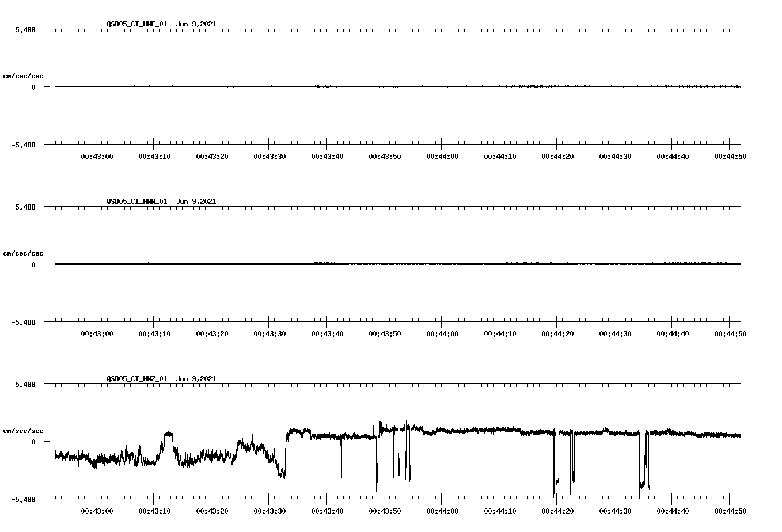Viewport: 782px width, 532px height.
Task: Click time label 00:44:30 under HNN plot
Action: 615,333
